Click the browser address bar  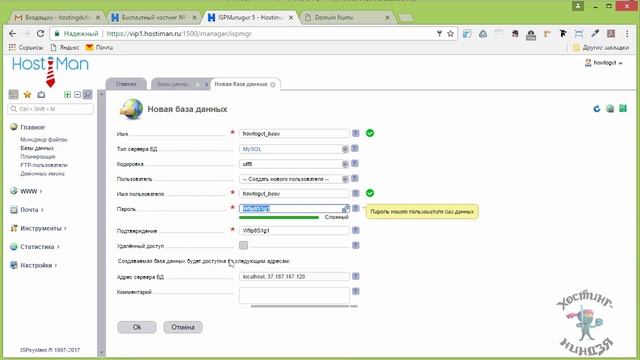pyautogui.click(x=253, y=33)
